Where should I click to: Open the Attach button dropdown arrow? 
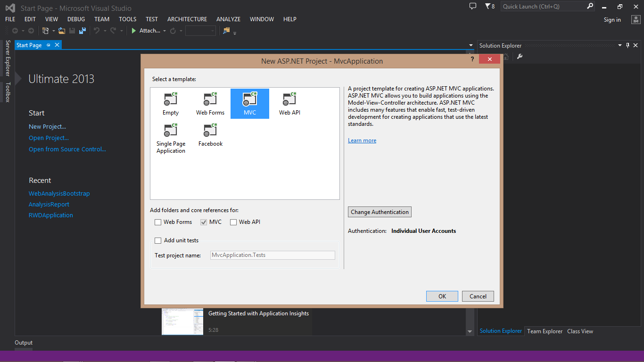tap(165, 31)
